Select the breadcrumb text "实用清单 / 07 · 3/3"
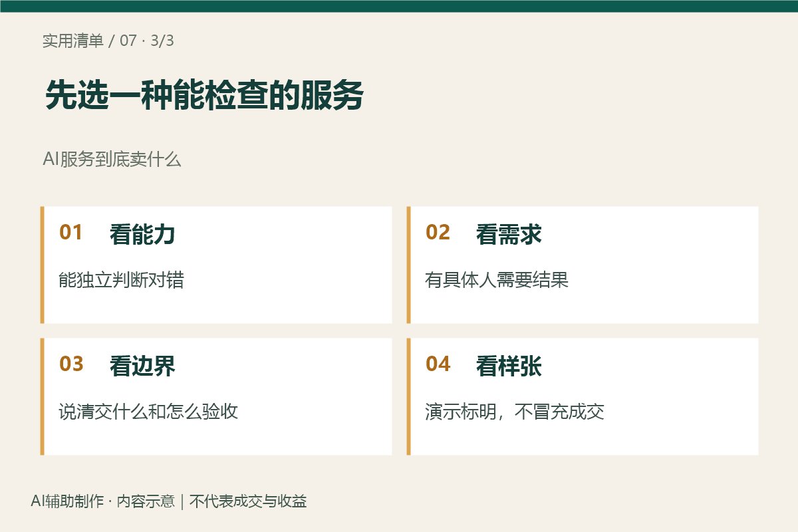The image size is (798, 532). click(108, 41)
